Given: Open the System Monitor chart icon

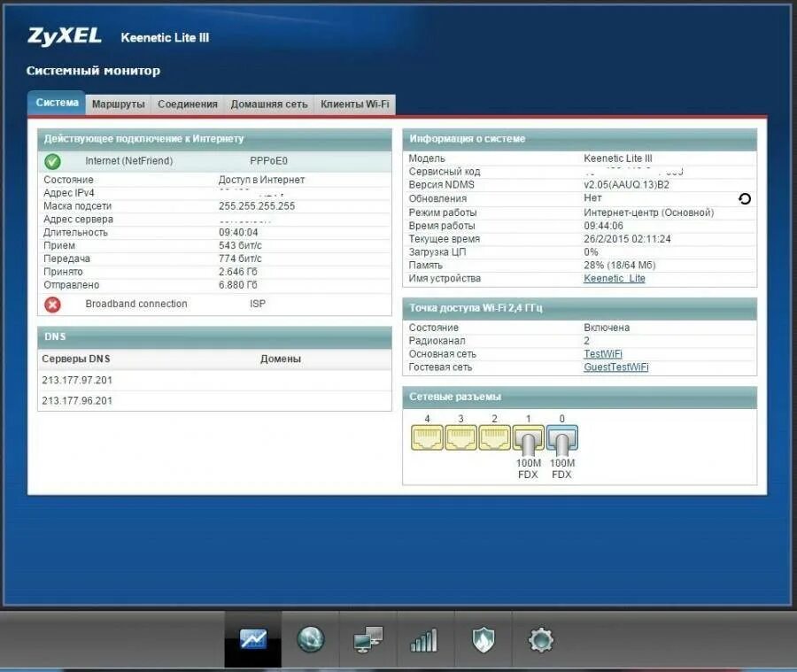Looking at the screenshot, I should 253,639.
